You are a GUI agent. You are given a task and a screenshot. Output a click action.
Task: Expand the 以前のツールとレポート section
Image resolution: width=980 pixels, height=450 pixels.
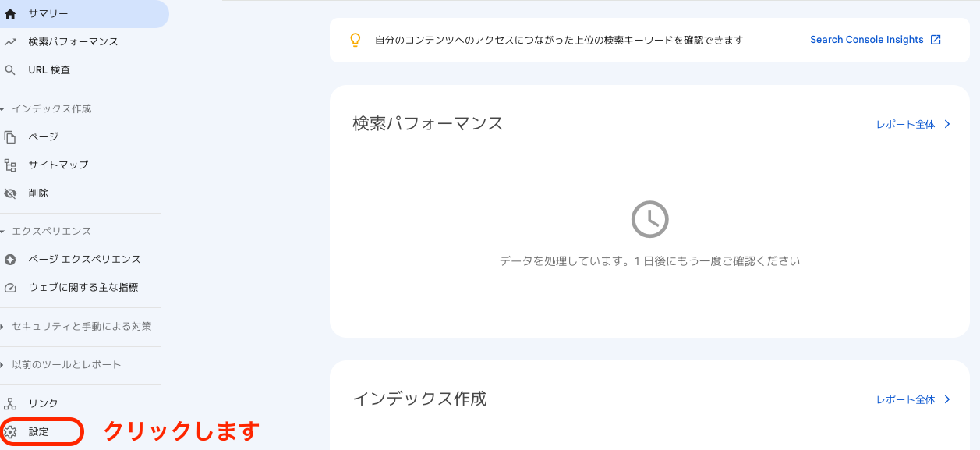(x=62, y=365)
